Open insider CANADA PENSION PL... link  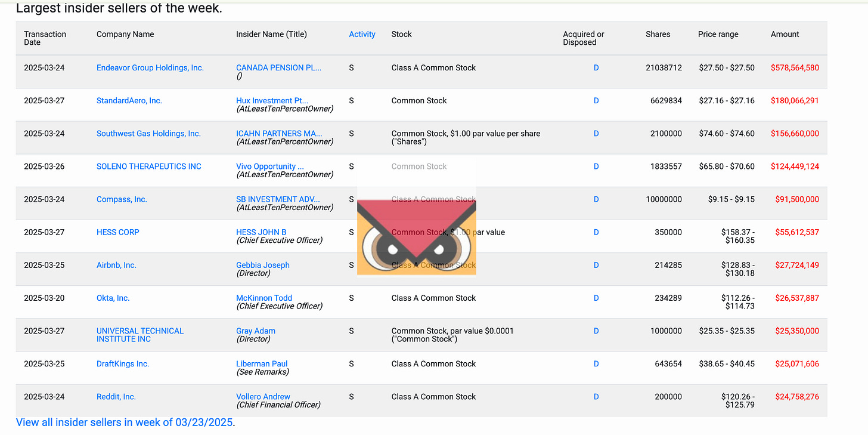[x=278, y=68]
